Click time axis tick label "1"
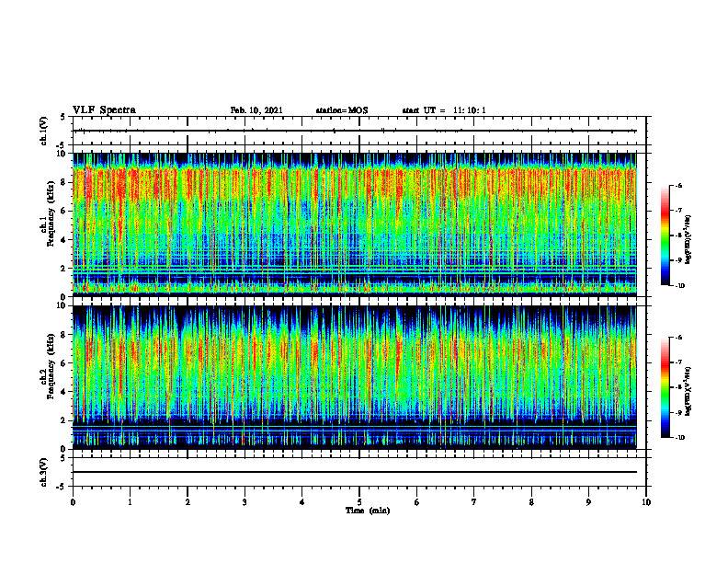The width and height of the screenshot is (728, 563). point(130,502)
